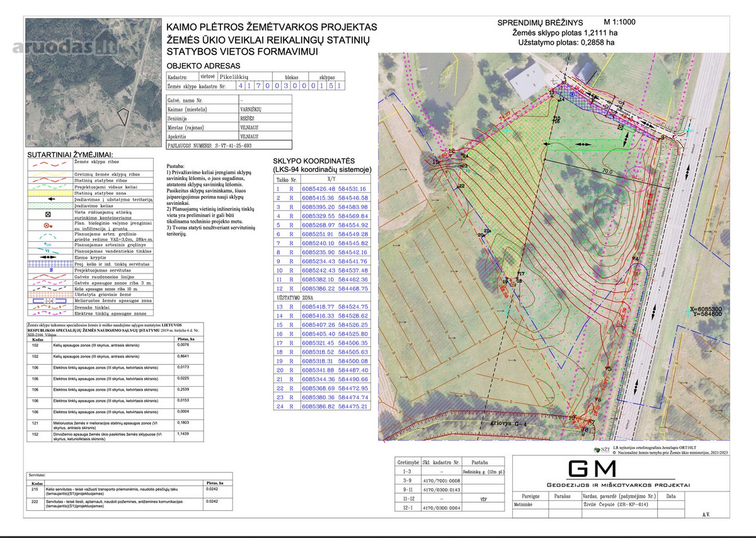This screenshot has width=756, height=538.
Task: Click the artesian well GR legend symbol
Action: 48,244
